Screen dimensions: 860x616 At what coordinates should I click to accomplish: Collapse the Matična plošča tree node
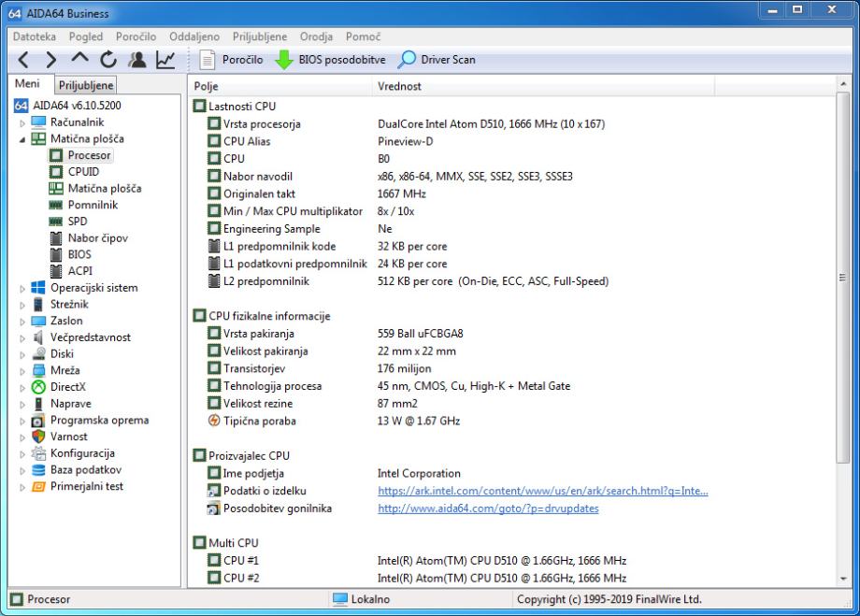(22, 139)
